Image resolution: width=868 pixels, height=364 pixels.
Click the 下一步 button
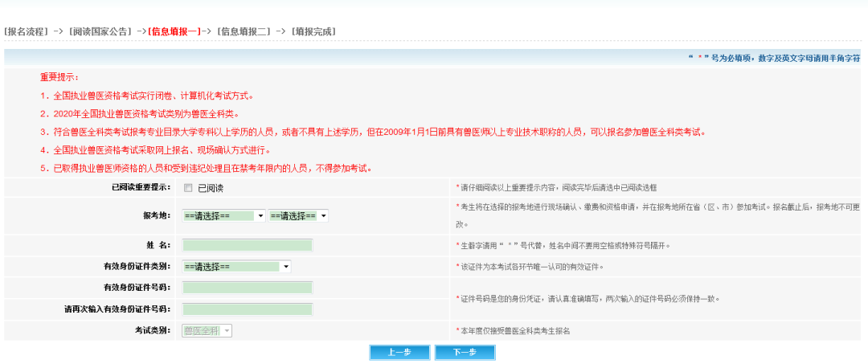coord(465,353)
